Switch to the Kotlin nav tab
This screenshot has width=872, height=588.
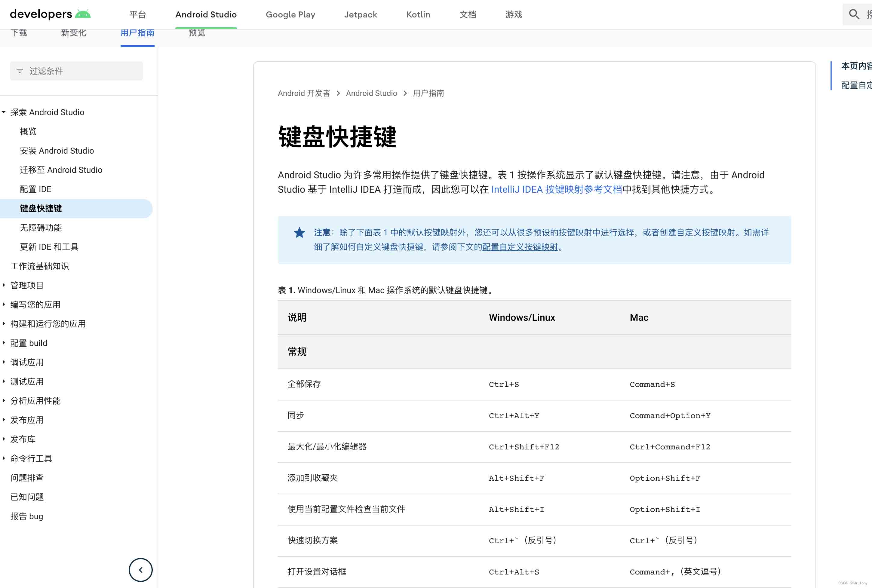pos(418,14)
